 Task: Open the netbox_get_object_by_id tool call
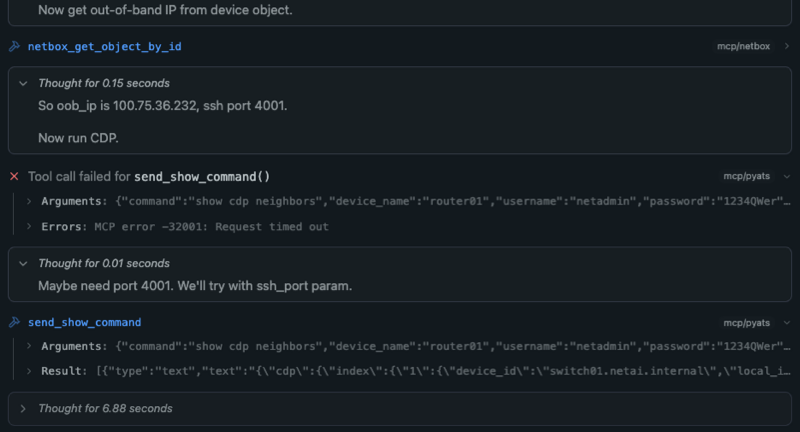coord(104,47)
